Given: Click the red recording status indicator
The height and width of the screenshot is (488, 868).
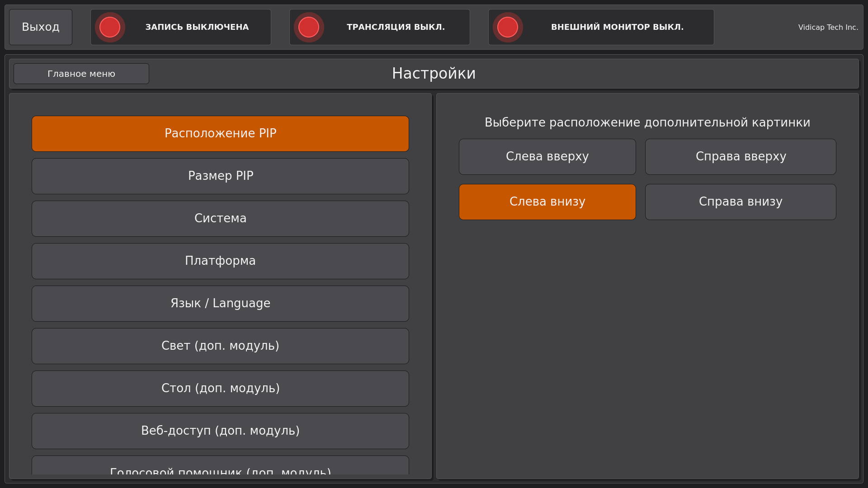Looking at the screenshot, I should pos(110,27).
